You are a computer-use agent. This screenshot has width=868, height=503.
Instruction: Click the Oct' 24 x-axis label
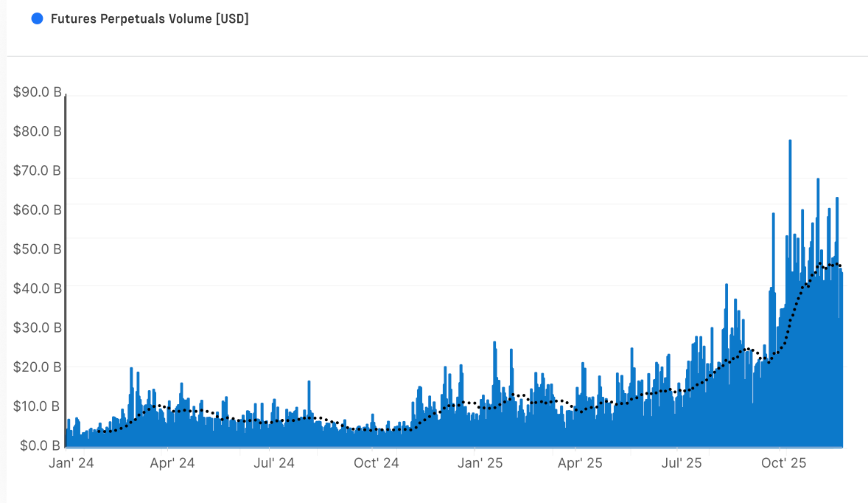377,464
